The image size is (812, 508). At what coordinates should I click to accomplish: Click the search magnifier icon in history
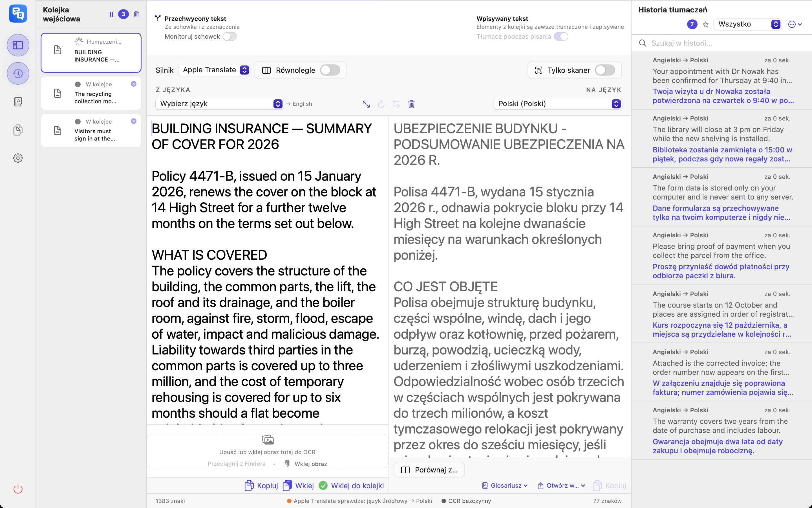point(643,43)
